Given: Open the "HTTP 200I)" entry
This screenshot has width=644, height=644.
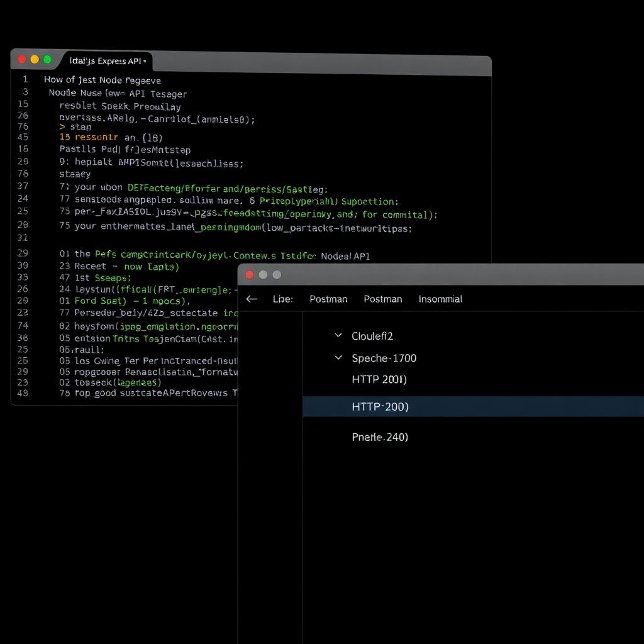Looking at the screenshot, I should pyautogui.click(x=379, y=379).
